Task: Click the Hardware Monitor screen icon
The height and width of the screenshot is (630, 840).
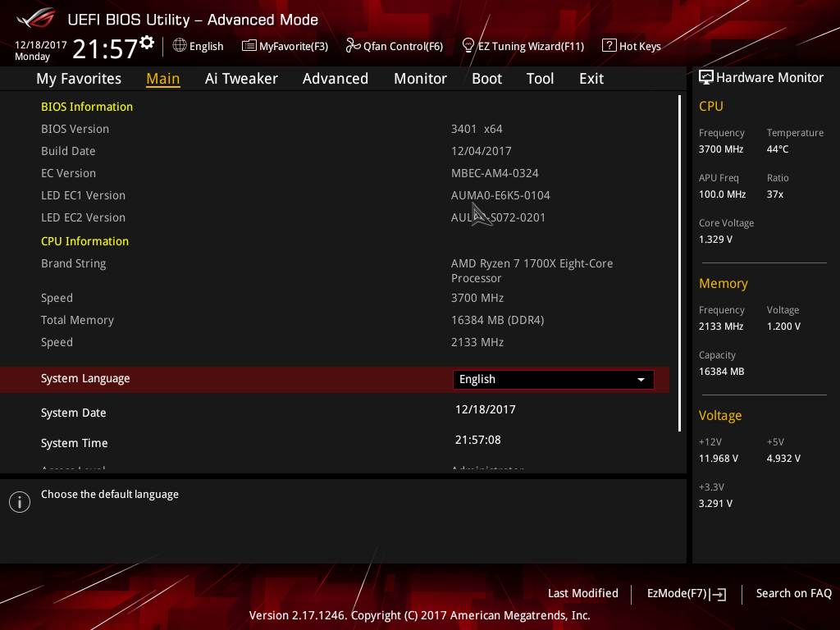Action: (706, 78)
